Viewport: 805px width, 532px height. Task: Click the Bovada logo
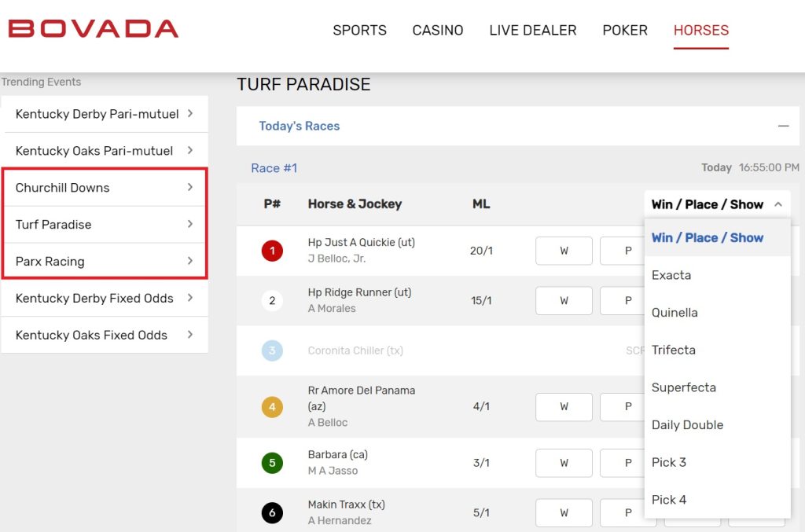coord(94,29)
